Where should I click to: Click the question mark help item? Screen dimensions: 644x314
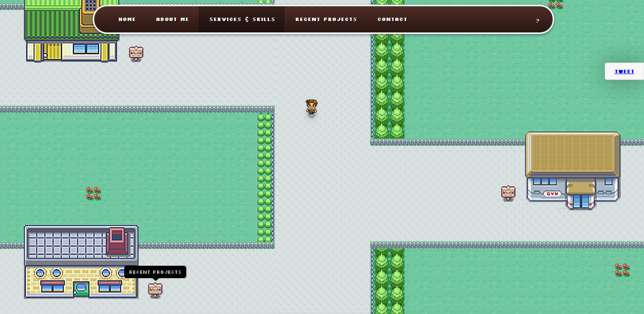click(x=537, y=21)
